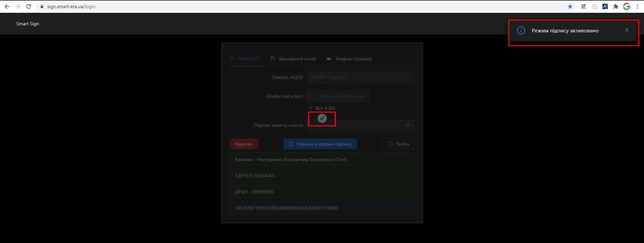Image resolution: width=644 pixels, height=243 pixels.
Task: Click the LanguageTool extension icon
Action: point(583,6)
